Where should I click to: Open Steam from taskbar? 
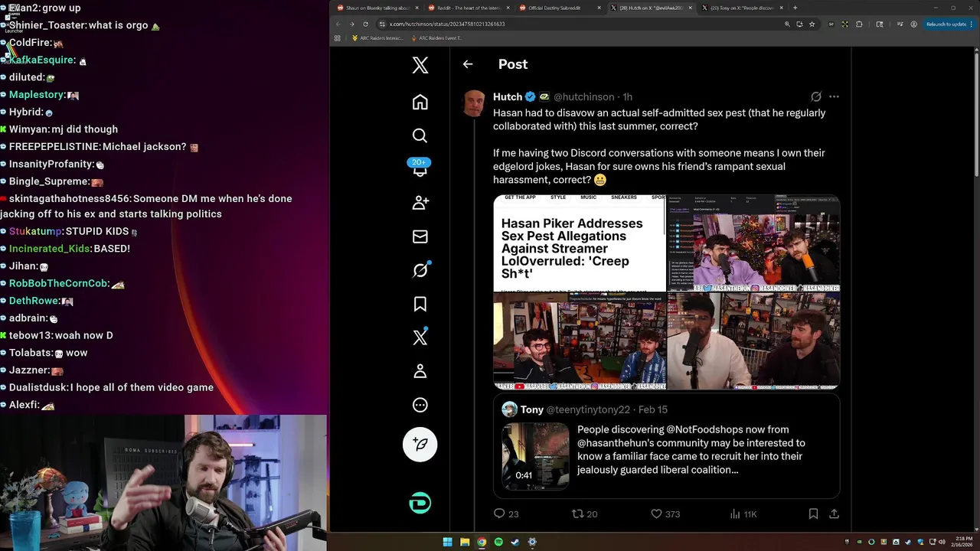tap(515, 542)
